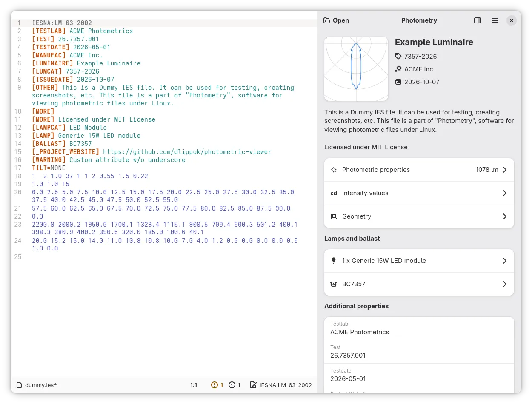Screen dimensions: 532x404
Task: Click the Lamps and ballast section heading
Action: 352,239
